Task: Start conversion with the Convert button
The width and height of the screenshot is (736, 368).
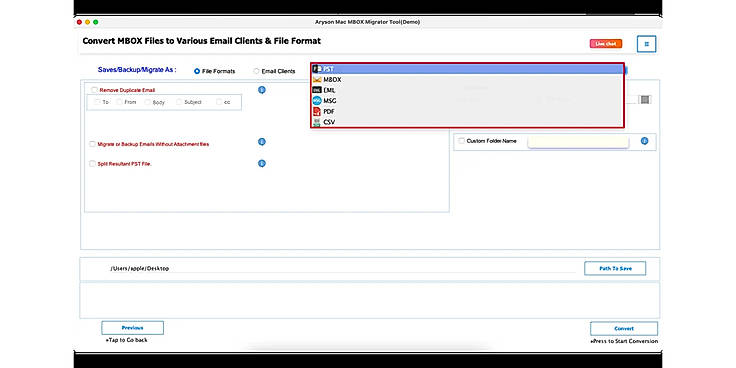Action: (x=624, y=329)
